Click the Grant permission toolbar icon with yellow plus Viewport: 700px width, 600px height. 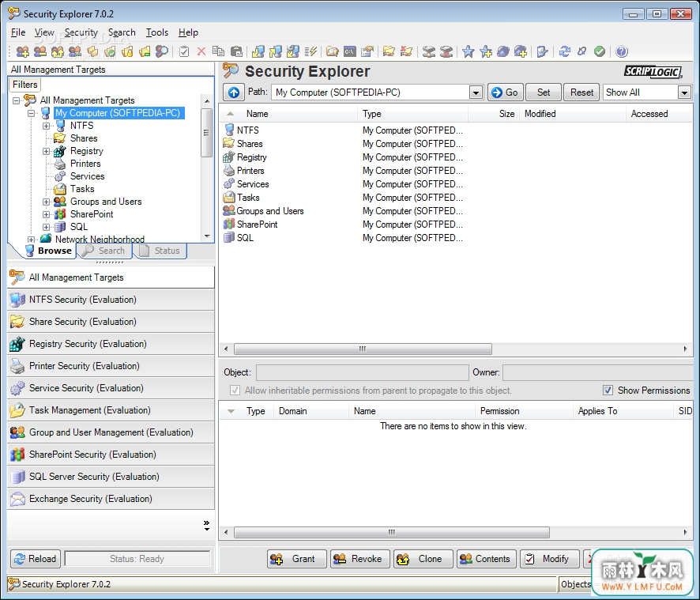(23, 52)
